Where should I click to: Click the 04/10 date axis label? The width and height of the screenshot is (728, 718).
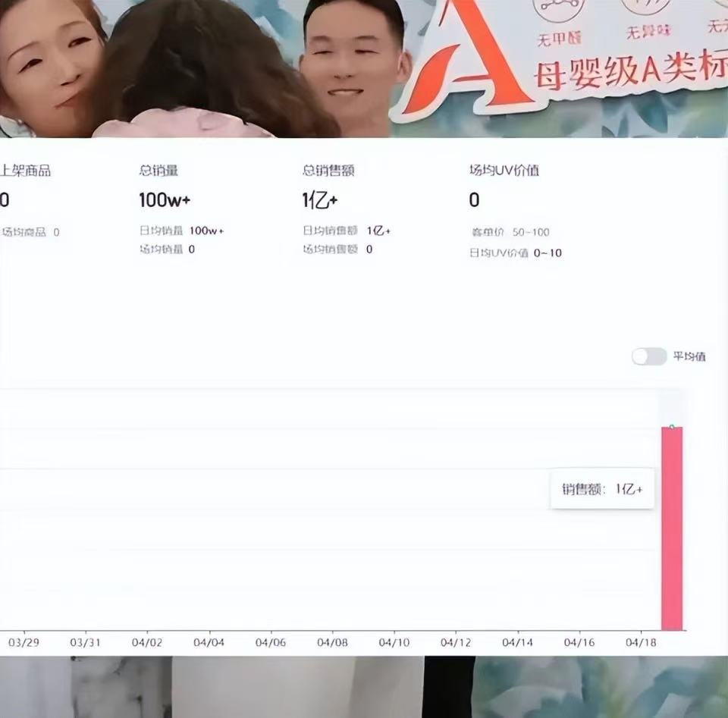394,642
